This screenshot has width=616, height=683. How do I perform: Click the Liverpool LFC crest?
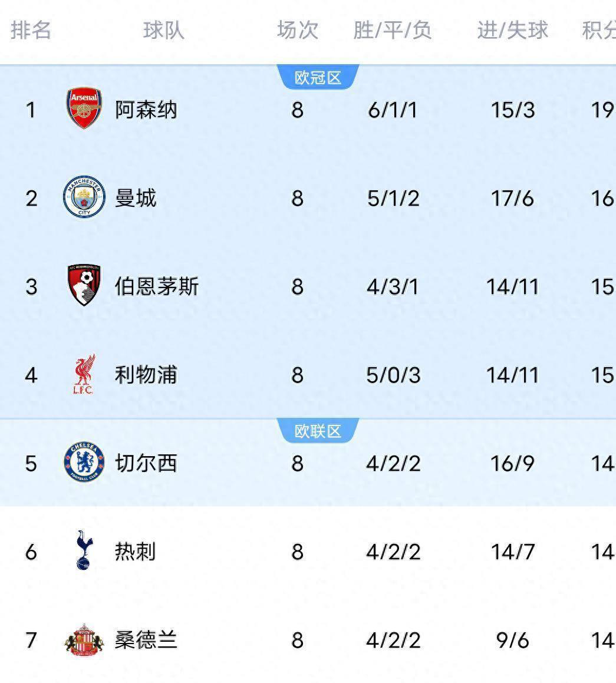84,374
